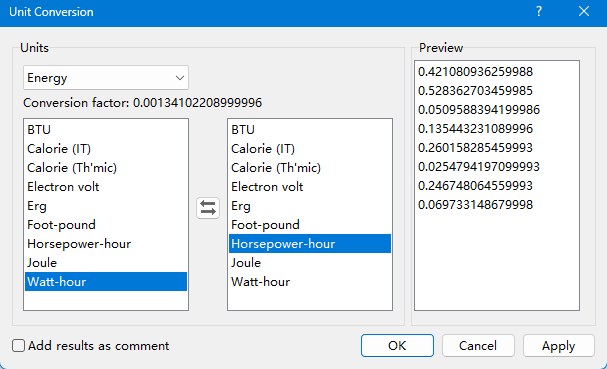
Task: Select Horsepower-hour in source list
Action: point(106,244)
